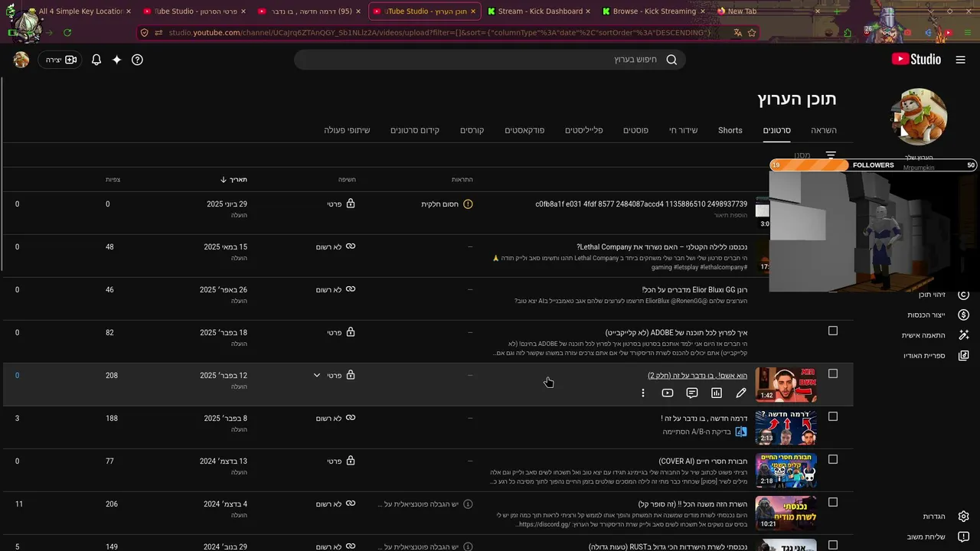
Task: Click the השרת הזה משנה הכל video thumbnail
Action: point(786,513)
